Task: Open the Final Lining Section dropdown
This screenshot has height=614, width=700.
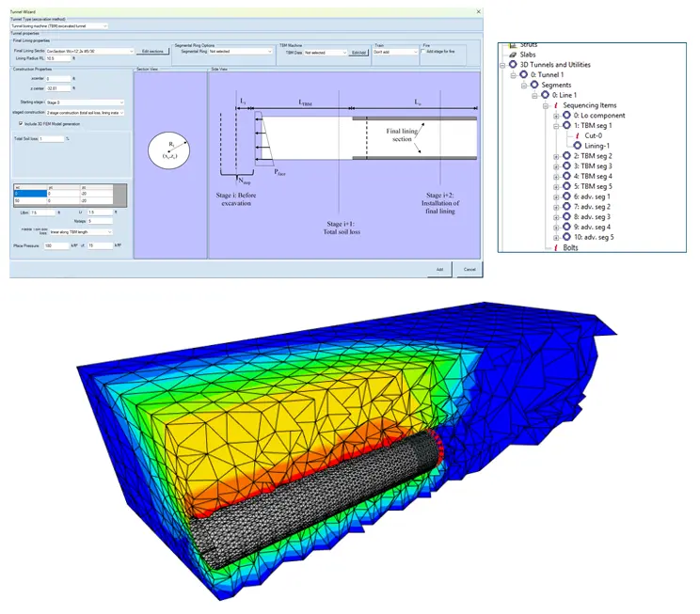Action: (89, 52)
